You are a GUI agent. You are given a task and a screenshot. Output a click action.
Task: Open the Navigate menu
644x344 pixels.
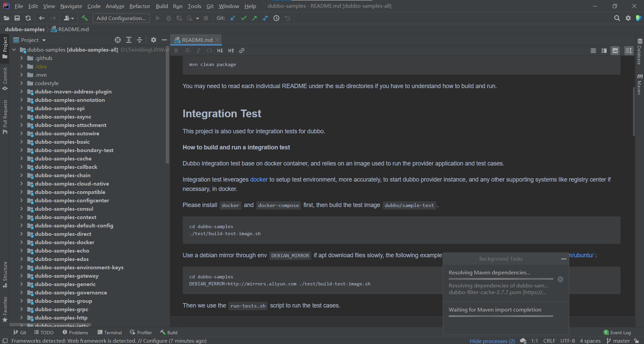[71, 6]
